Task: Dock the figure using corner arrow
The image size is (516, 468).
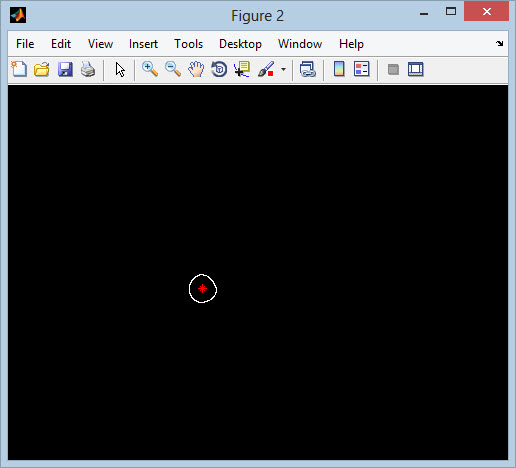Action: click(x=499, y=43)
